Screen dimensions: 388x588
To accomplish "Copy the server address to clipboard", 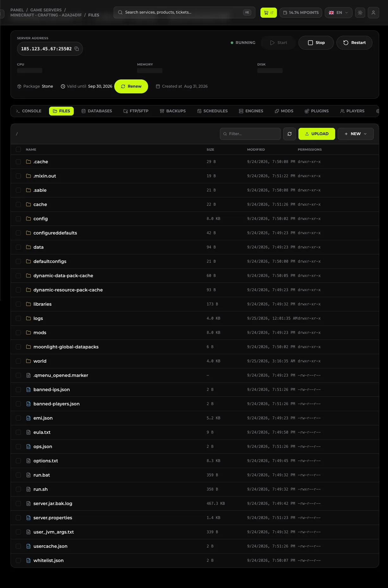I will [77, 49].
